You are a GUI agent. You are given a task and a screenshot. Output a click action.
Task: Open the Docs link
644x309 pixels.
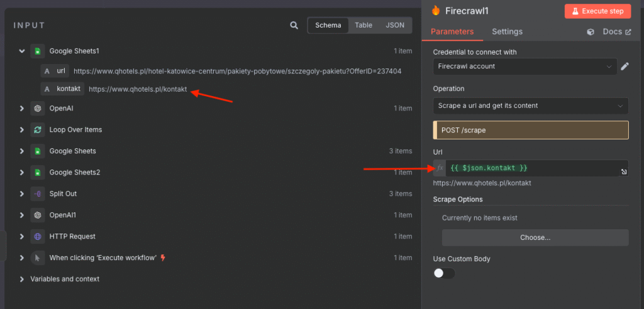608,32
